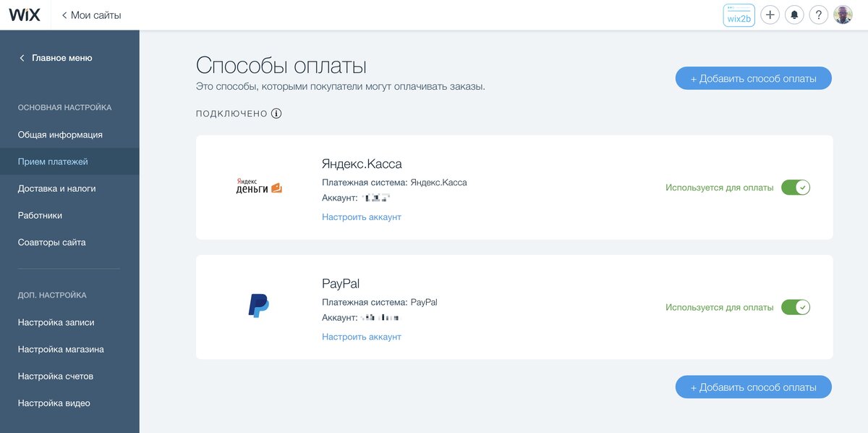Screen dimensions: 868x433
Task: Click 'Платежная система: PayPal' text
Action: (380, 302)
